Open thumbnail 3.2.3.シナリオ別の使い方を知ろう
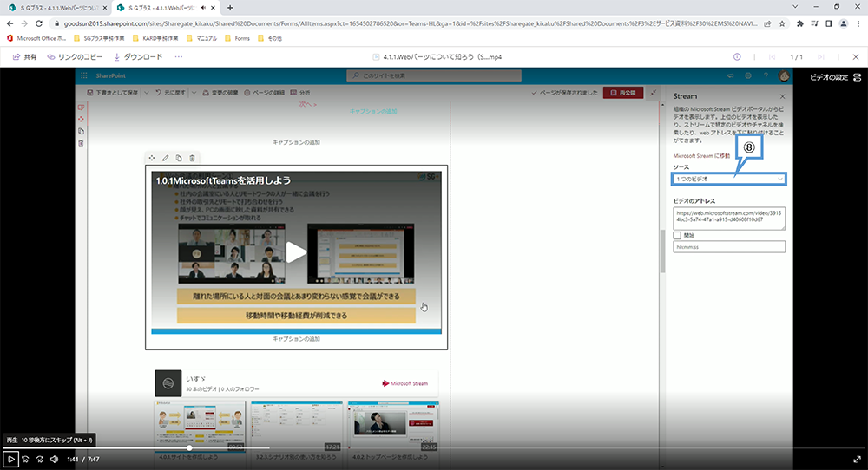The width and height of the screenshot is (868, 470). point(297,427)
